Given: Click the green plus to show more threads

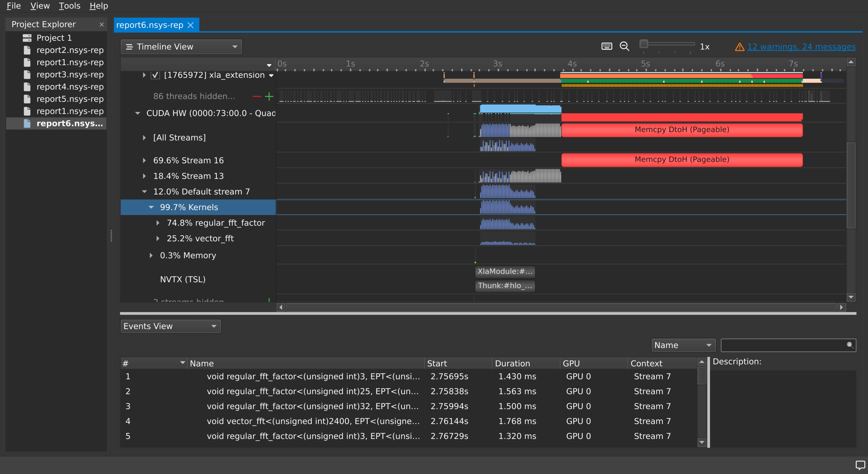Looking at the screenshot, I should [x=269, y=96].
